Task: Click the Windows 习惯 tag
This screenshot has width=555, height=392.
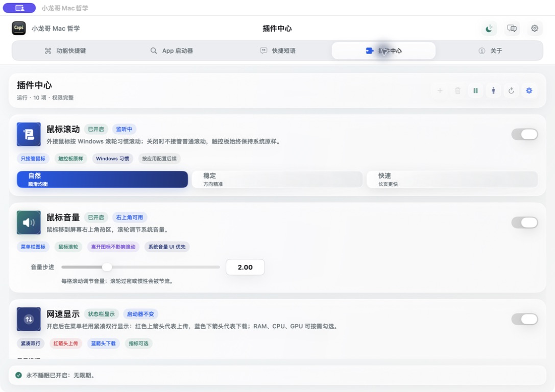Action: pos(112,159)
